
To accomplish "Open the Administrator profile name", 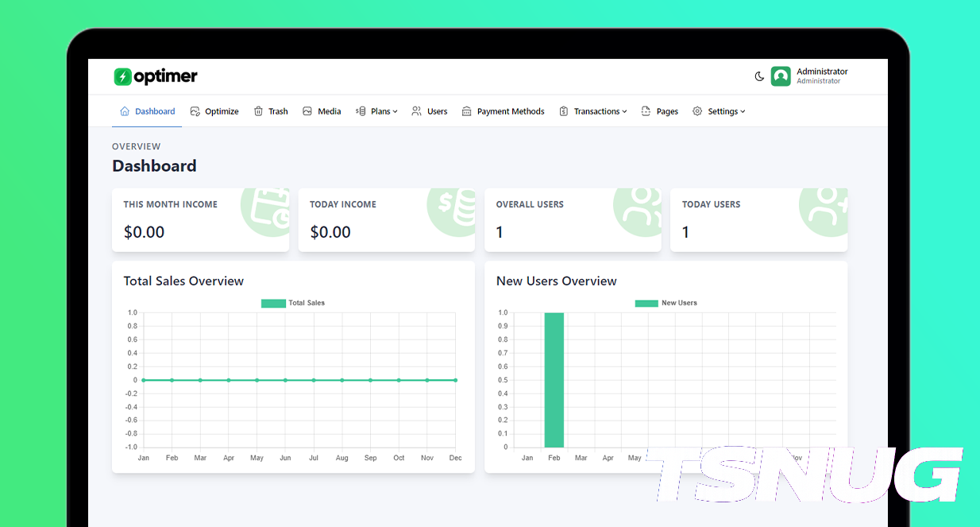I will (x=822, y=72).
